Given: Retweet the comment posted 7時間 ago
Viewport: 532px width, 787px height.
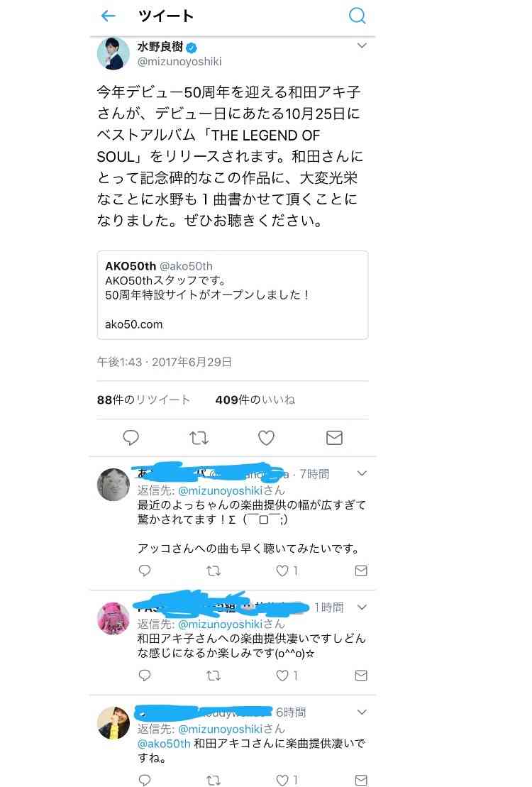Looking at the screenshot, I should point(214,571).
